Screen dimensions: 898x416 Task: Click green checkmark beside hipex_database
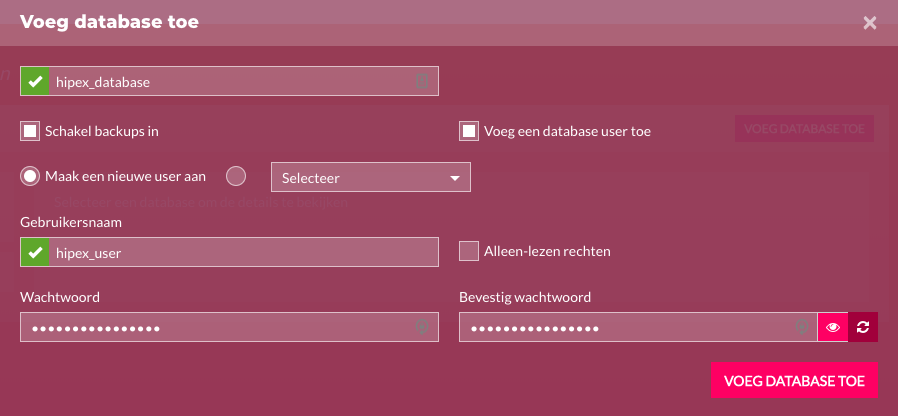[x=35, y=81]
